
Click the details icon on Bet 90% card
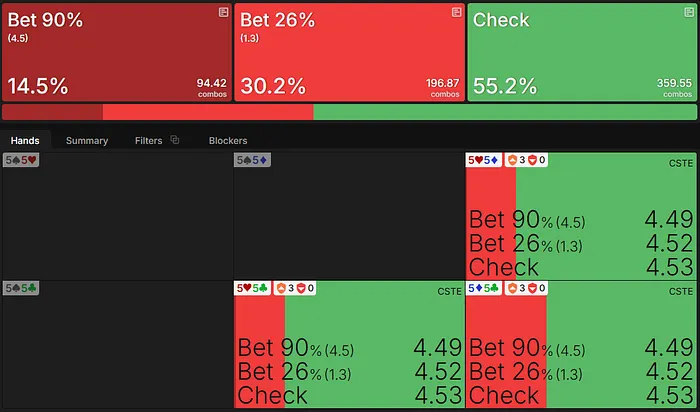pyautogui.click(x=223, y=12)
